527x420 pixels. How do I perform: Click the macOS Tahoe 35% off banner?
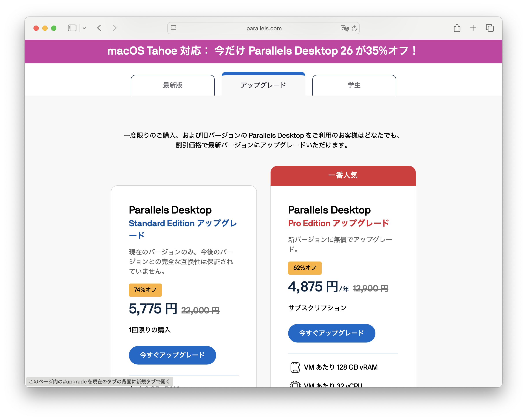(263, 51)
